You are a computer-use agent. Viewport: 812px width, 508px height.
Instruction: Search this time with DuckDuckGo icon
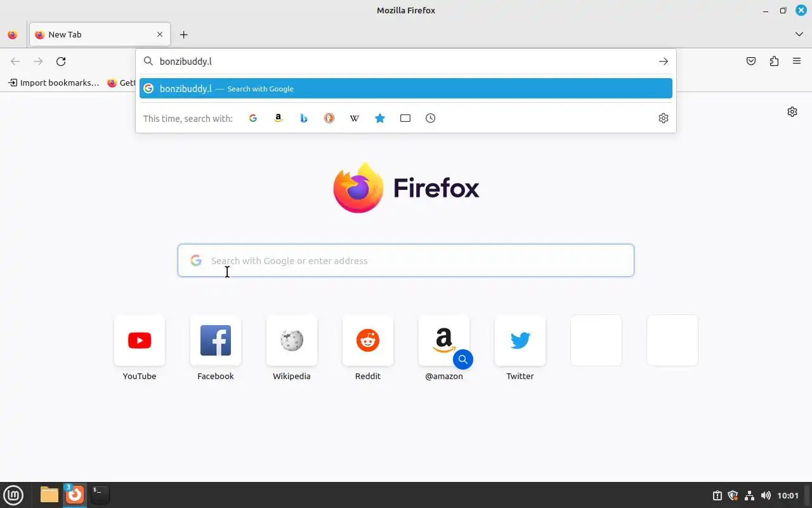[x=329, y=118]
